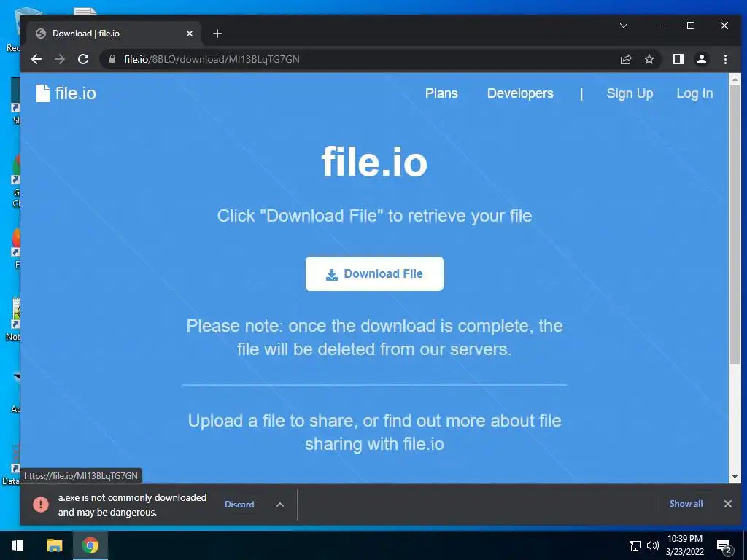Share this page icon in address bar
This screenshot has width=747, height=560.
click(x=625, y=59)
